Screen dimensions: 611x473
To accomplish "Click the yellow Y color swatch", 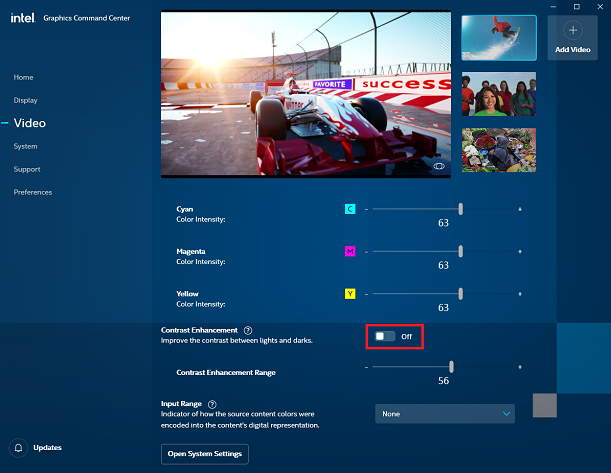I will pyautogui.click(x=350, y=294).
